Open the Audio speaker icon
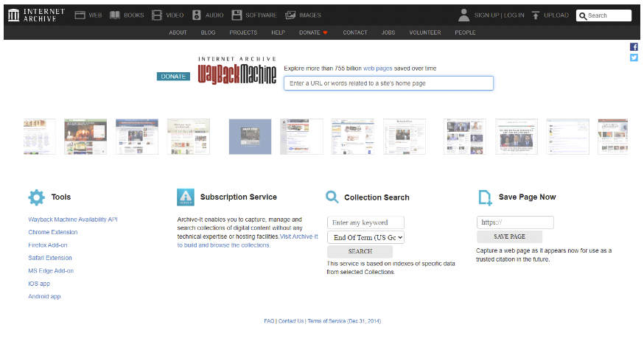This screenshot has height=344, width=644. [x=197, y=15]
